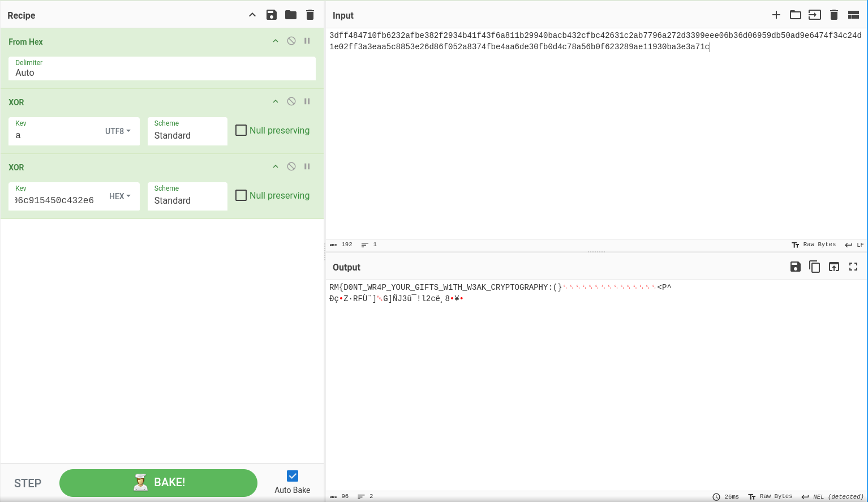Uncheck the Auto Bake checkbox
Screen dimensions: 868x502
tap(293, 476)
